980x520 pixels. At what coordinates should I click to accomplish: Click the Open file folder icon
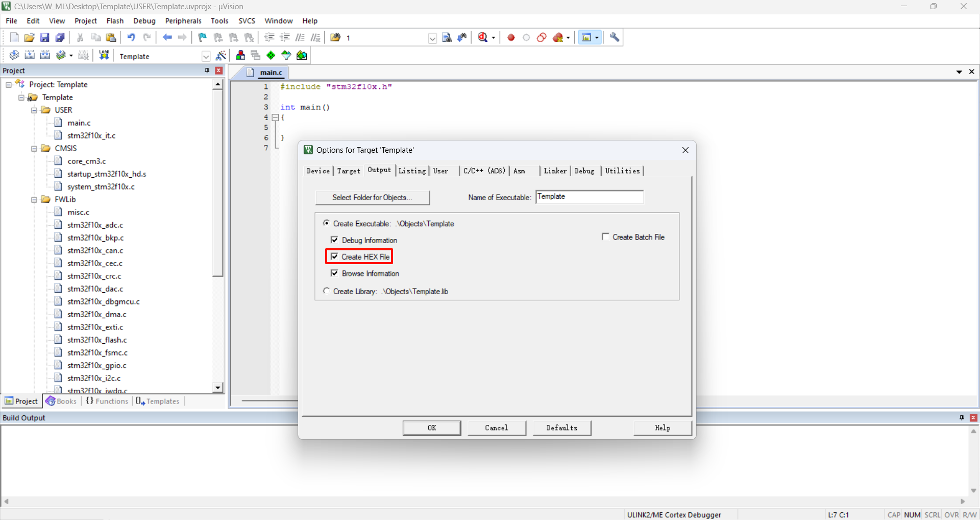click(30, 37)
